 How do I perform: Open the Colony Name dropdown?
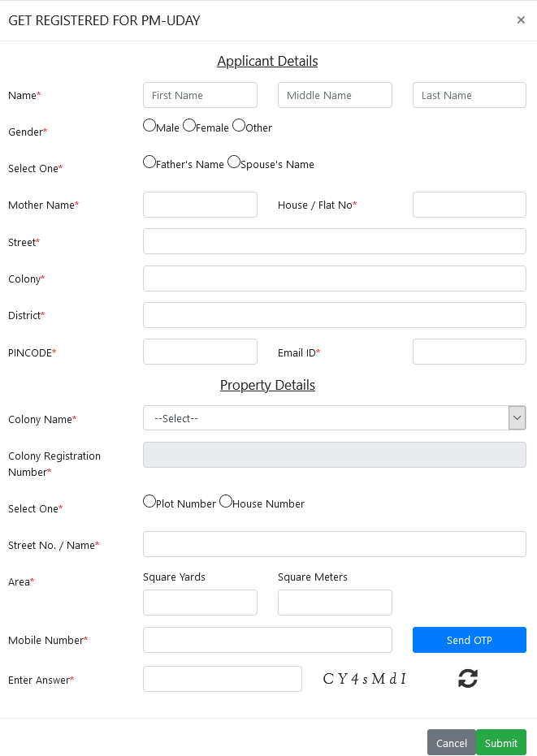click(x=334, y=418)
